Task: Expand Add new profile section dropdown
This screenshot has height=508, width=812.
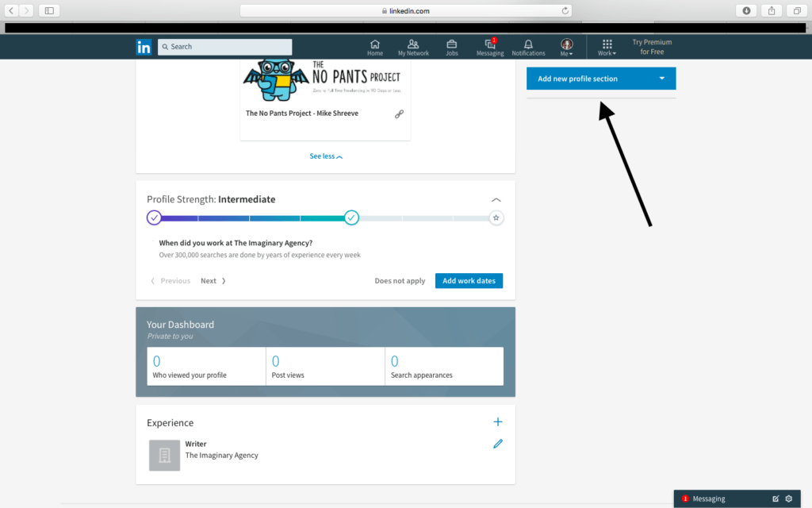Action: pyautogui.click(x=601, y=79)
